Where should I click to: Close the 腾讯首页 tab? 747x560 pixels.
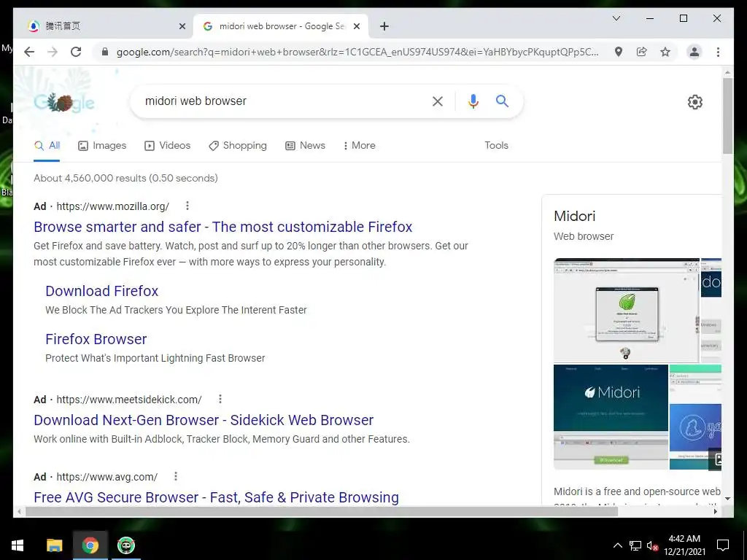pos(182,26)
